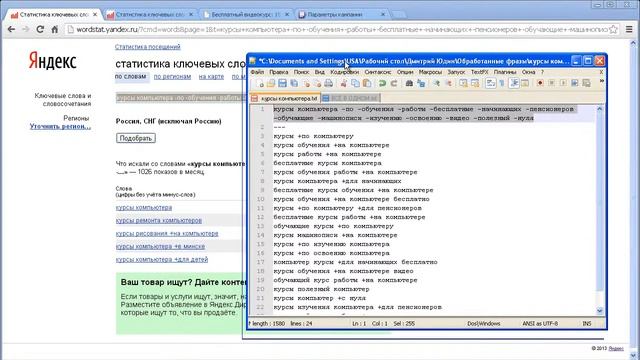The width and height of the screenshot is (640, 360).
Task: Click Copy icon in Notepad++ toolbar
Action: [355, 83]
